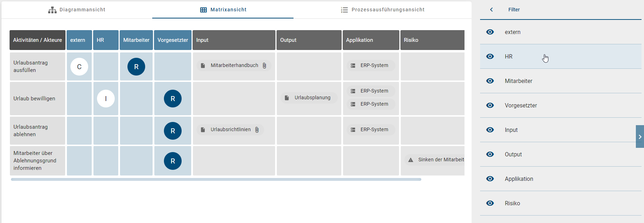Open Prozessausführungsansicht tab
This screenshot has height=223, width=644.
(382, 10)
